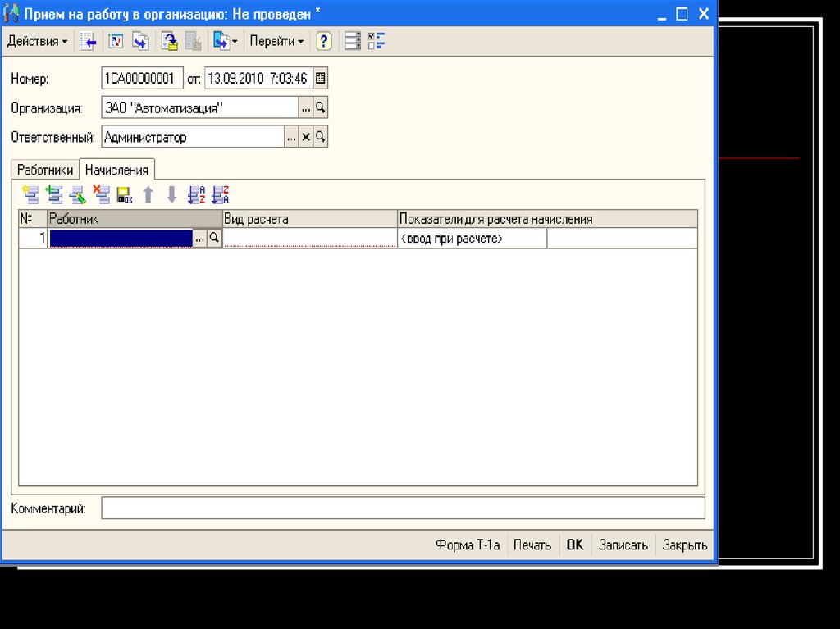
Task: Click the Форма Т-1а button
Action: [468, 545]
